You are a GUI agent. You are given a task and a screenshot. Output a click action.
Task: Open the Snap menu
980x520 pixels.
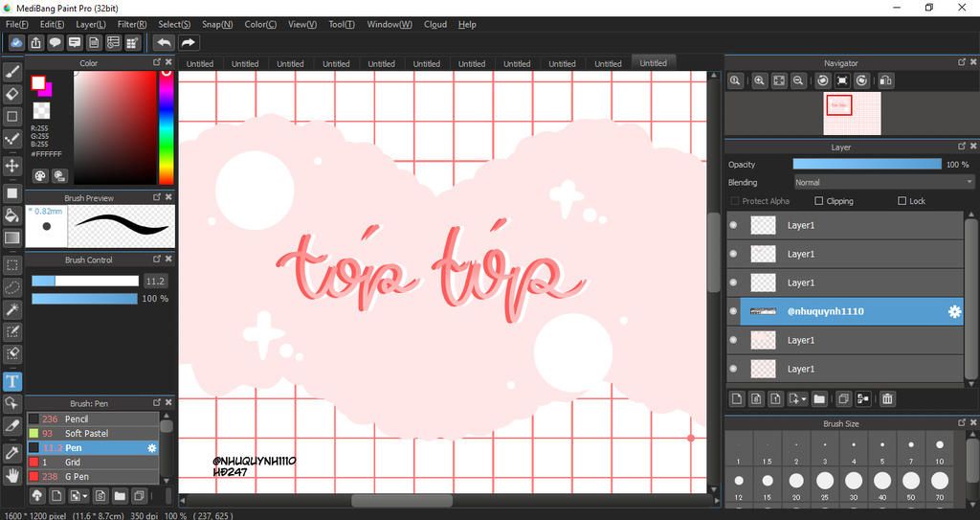click(217, 24)
